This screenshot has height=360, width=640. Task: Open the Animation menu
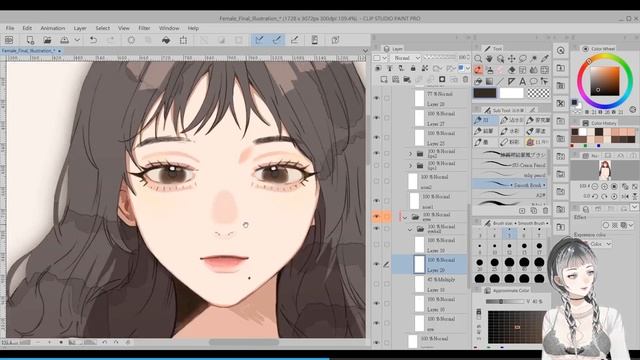click(53, 28)
